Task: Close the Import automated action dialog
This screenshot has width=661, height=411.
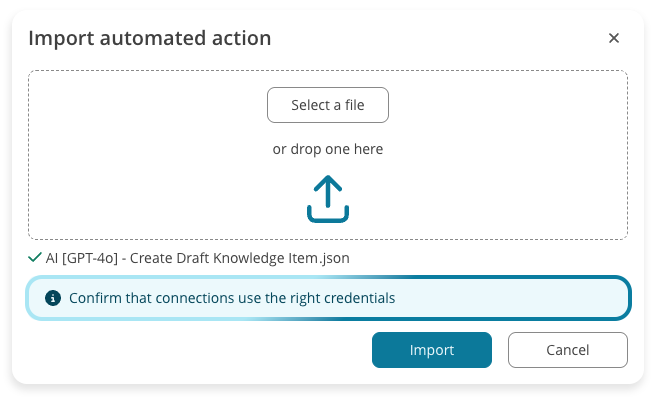Action: [614, 38]
